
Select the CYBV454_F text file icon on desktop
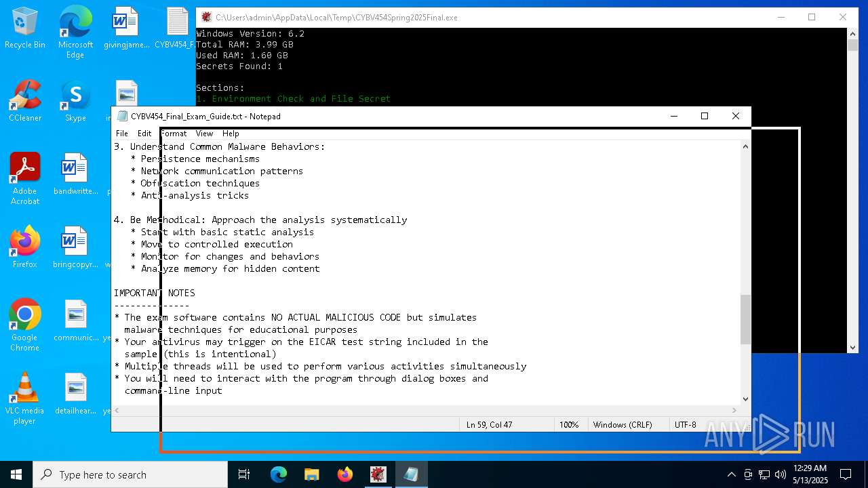click(176, 28)
